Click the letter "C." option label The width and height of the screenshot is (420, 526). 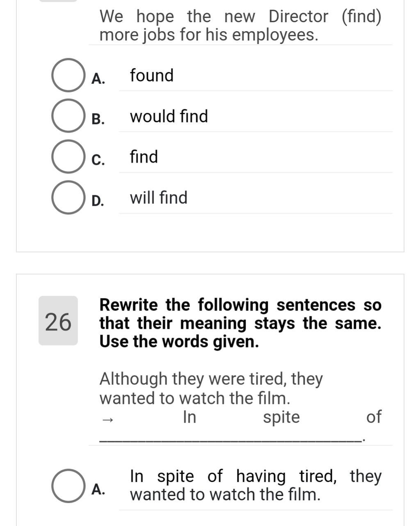(x=98, y=160)
